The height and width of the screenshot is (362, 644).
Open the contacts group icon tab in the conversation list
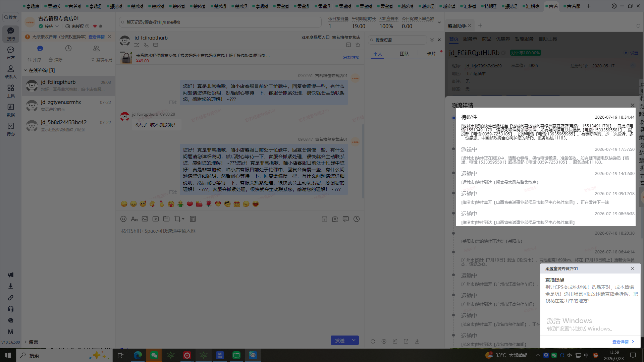tap(97, 48)
